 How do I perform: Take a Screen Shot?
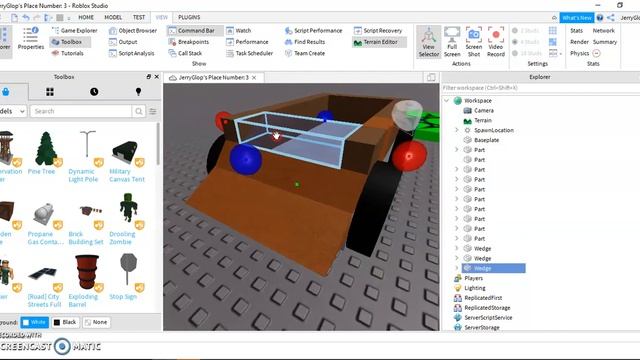[474, 42]
